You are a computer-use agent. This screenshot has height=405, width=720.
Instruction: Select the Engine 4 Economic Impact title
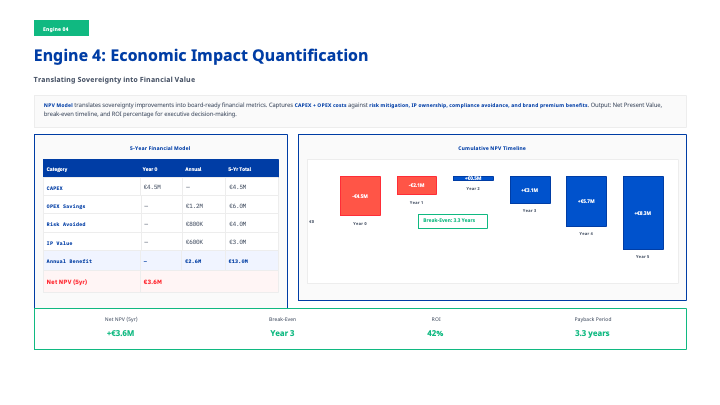201,56
